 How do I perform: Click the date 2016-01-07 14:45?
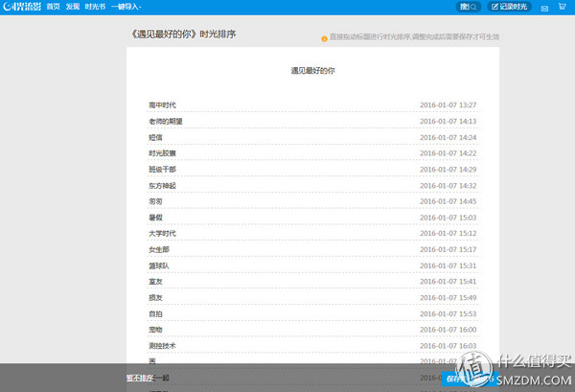pos(448,201)
